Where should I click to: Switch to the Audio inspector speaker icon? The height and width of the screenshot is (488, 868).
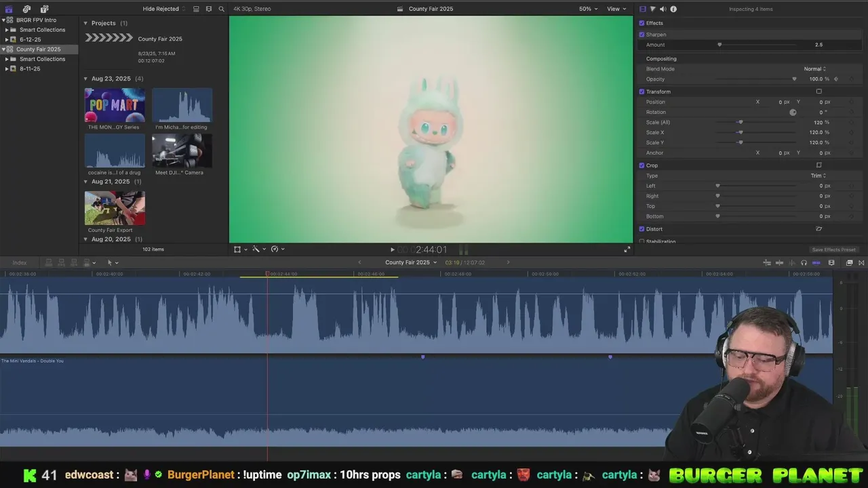tap(663, 9)
